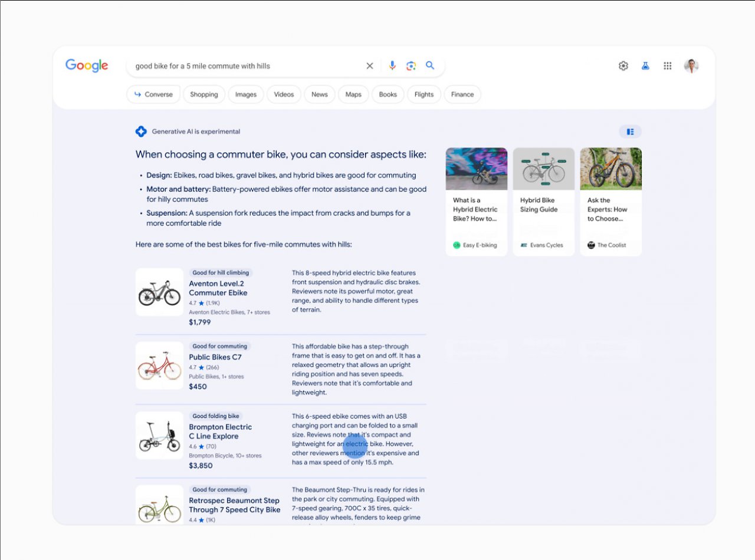Switch to the Videos filter

[284, 94]
